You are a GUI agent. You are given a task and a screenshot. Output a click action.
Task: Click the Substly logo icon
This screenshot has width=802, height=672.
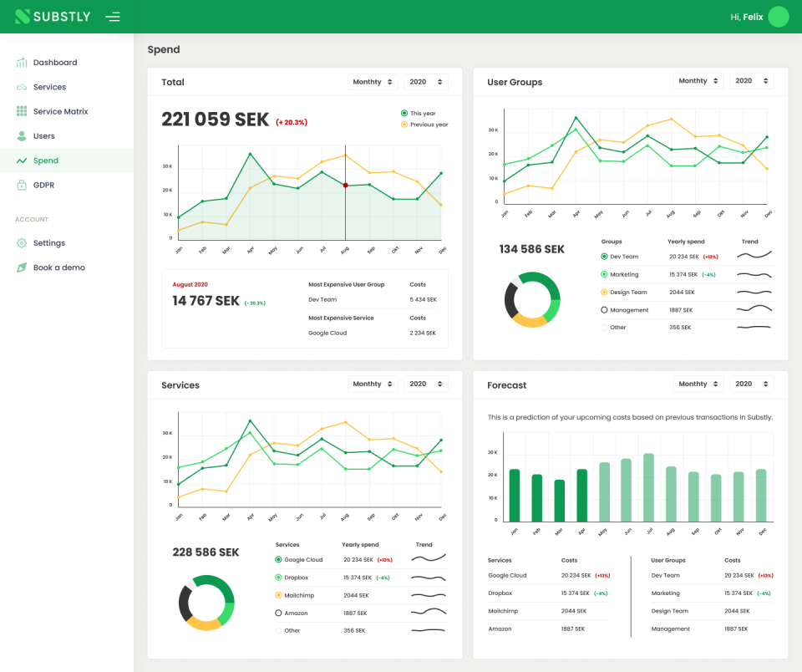(x=22, y=17)
